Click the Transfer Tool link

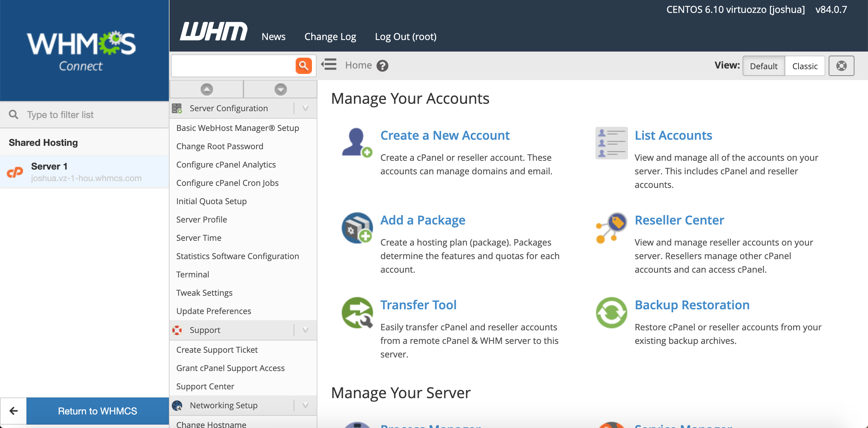click(418, 305)
